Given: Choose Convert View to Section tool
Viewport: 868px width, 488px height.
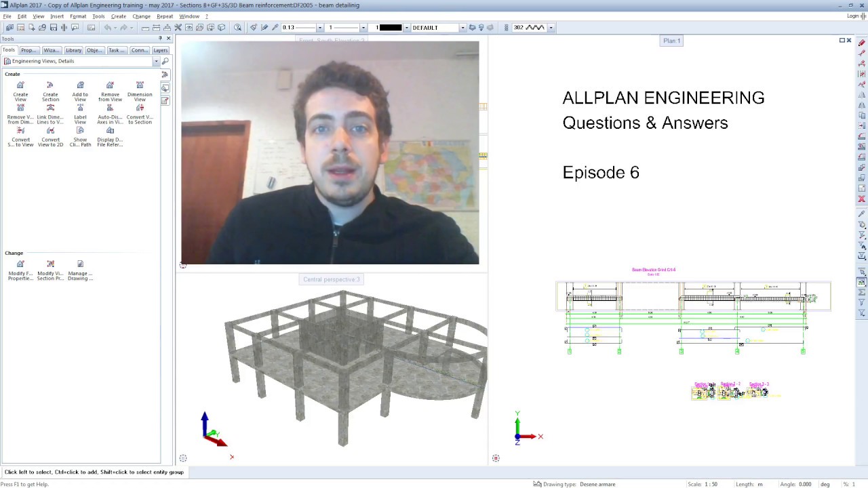Looking at the screenshot, I should (x=140, y=115).
